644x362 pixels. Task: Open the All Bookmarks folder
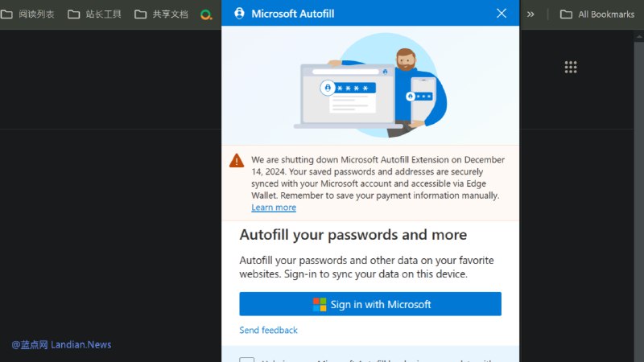pyautogui.click(x=597, y=14)
